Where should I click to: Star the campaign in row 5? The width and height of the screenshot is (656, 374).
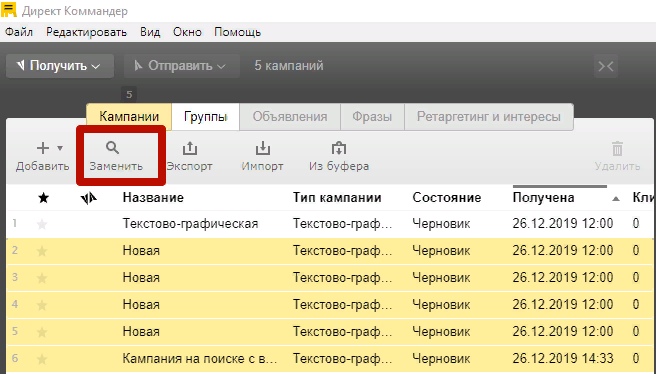point(42,332)
